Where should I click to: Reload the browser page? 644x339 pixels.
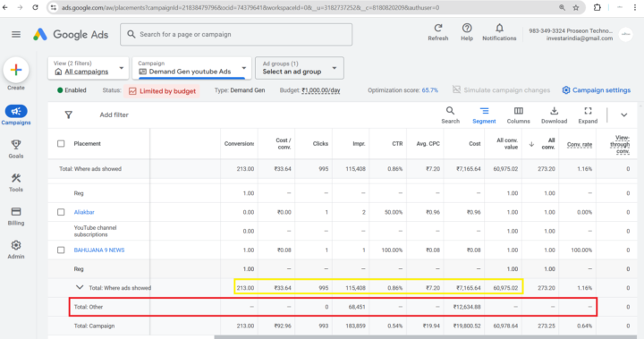pyautogui.click(x=35, y=7)
